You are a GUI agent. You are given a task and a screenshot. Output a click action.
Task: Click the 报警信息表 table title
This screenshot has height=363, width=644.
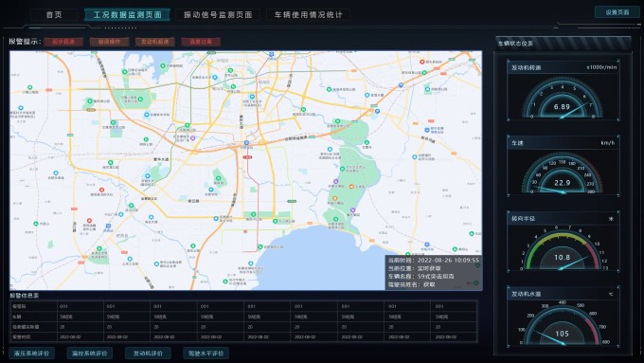click(25, 295)
